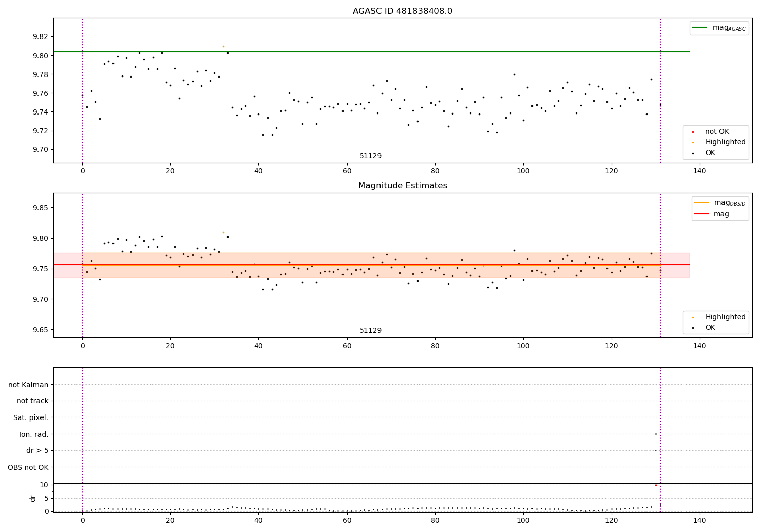Click the '9.82' y-axis tick in the top plot

pos(41,37)
